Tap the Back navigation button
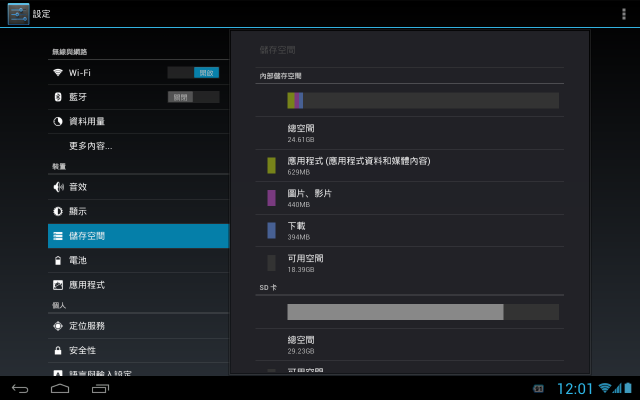This screenshot has height=400, width=640. (20, 389)
